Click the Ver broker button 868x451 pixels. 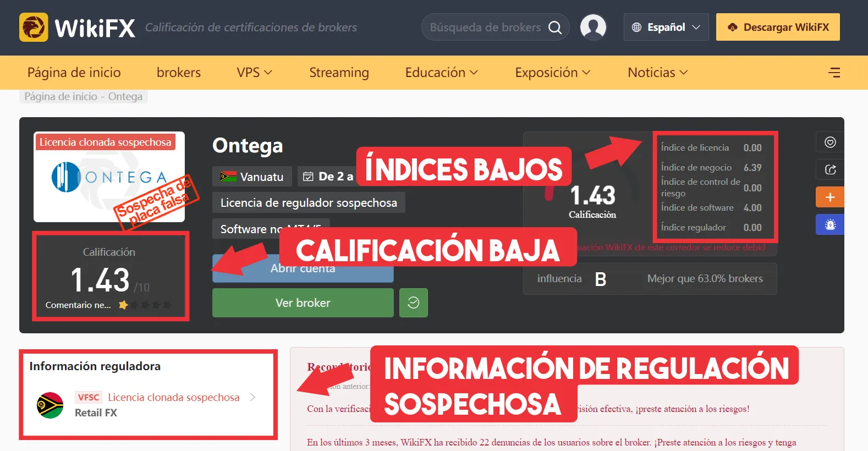point(303,302)
